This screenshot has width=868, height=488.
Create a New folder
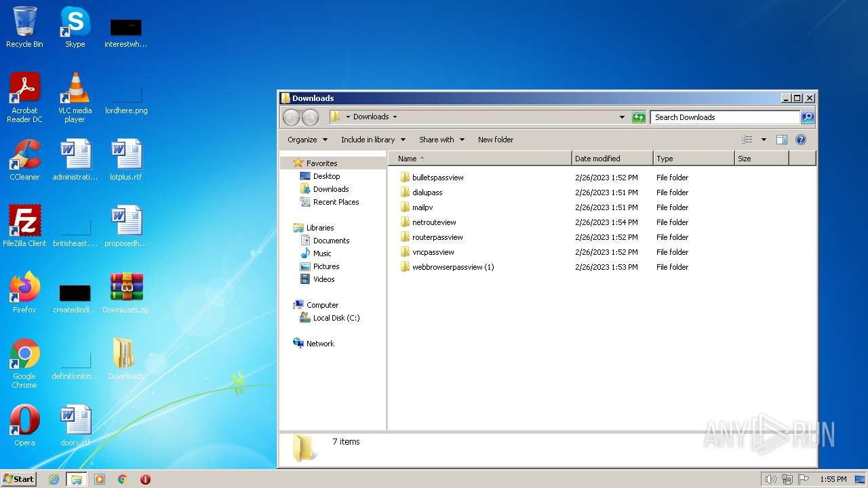click(496, 140)
